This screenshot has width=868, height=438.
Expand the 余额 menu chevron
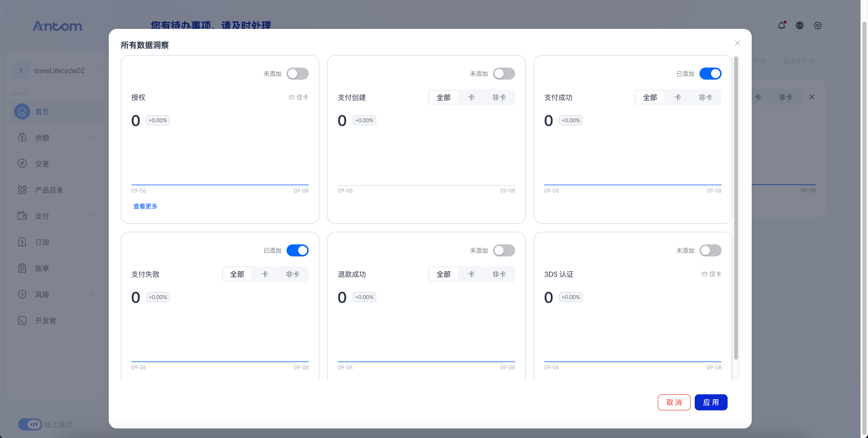(x=93, y=137)
